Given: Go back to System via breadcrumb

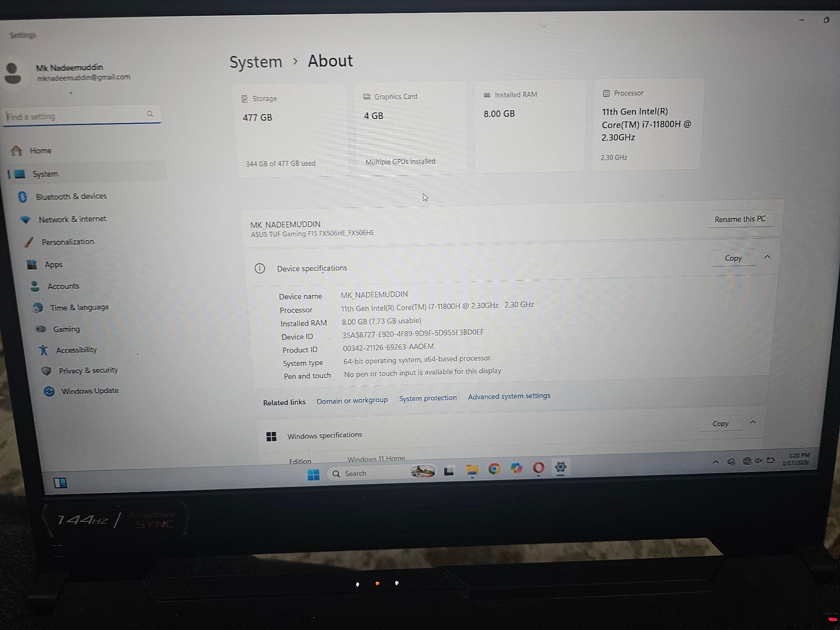Looking at the screenshot, I should pos(256,62).
